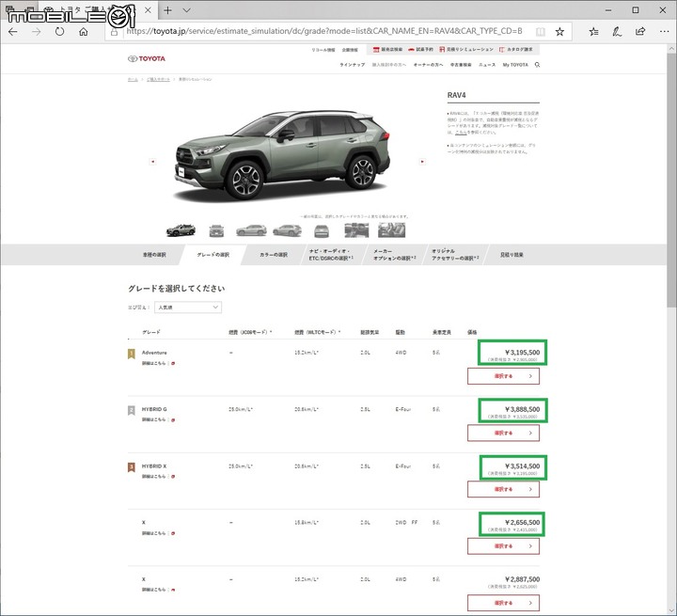
Task: Switch to the オリジナルアクセサリーの選択 step tab
Action: (455, 255)
